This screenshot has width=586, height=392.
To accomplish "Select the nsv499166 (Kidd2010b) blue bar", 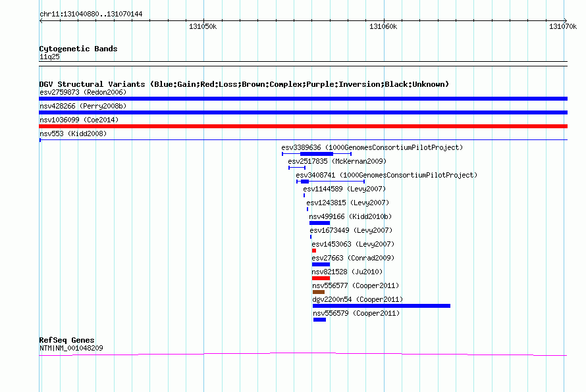I will [x=319, y=223].
